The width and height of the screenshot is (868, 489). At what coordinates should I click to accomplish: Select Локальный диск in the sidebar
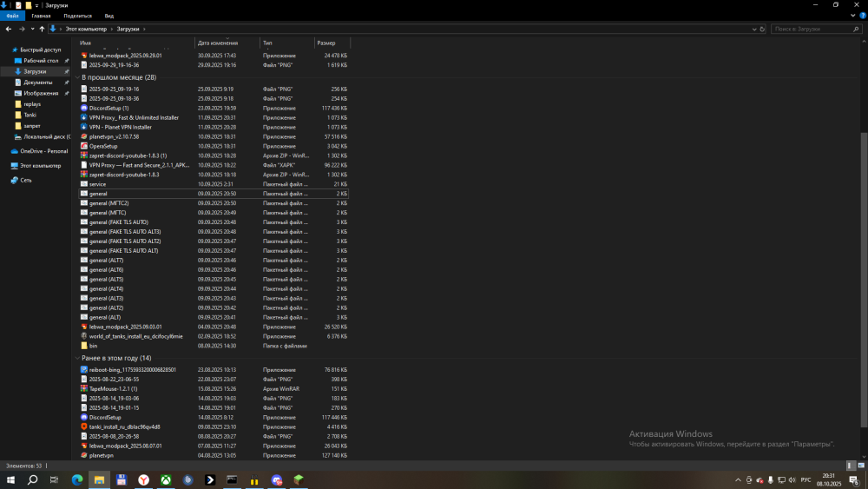pos(42,136)
